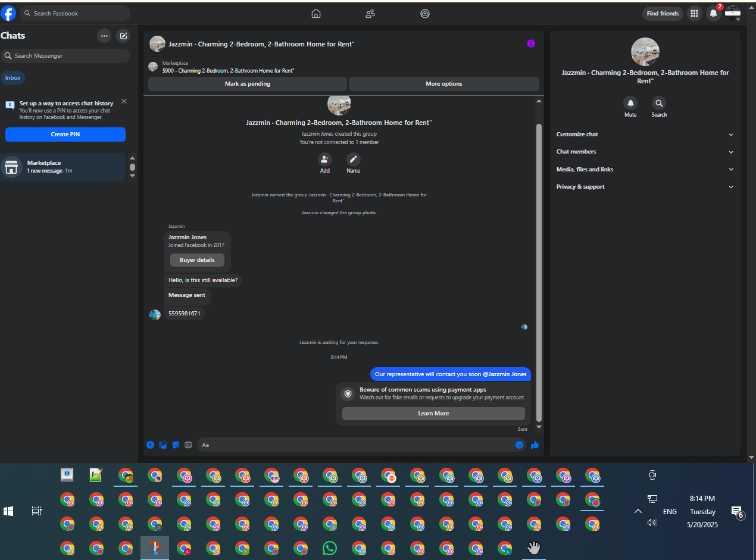Show hidden system tray icons chevron
Image resolution: width=756 pixels, height=560 pixels.
click(x=638, y=511)
